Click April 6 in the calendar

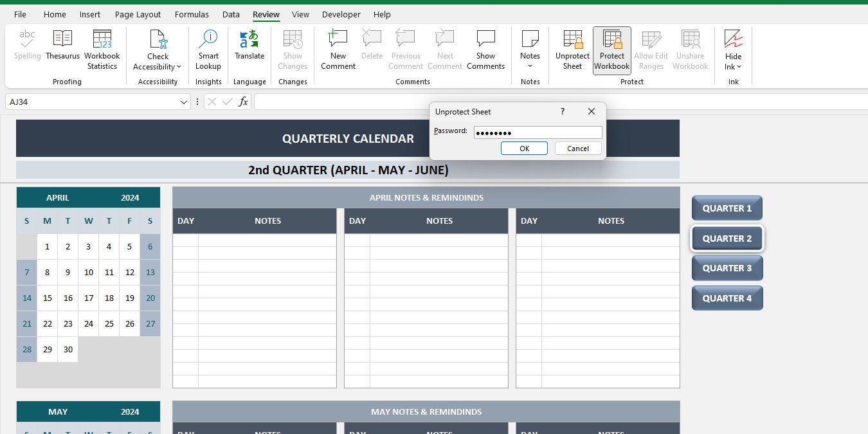(x=150, y=246)
